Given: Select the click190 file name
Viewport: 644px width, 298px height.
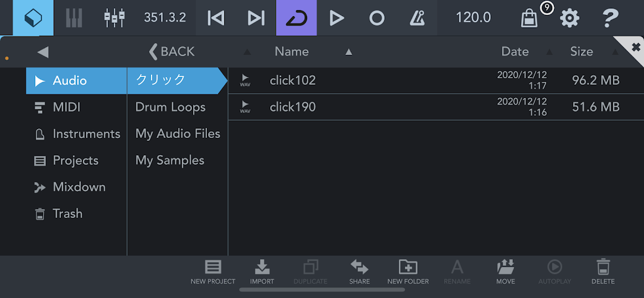Looking at the screenshot, I should tap(293, 107).
